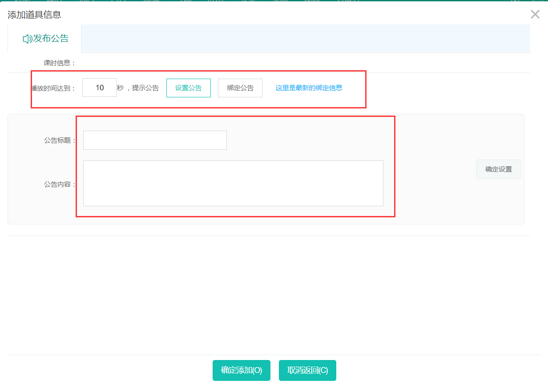548x392 pixels.
Task: Click inside the 公告内容 text area
Action: (233, 184)
